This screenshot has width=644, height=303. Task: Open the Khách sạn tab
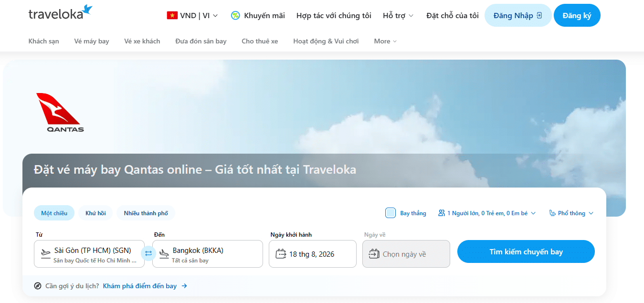point(44,41)
